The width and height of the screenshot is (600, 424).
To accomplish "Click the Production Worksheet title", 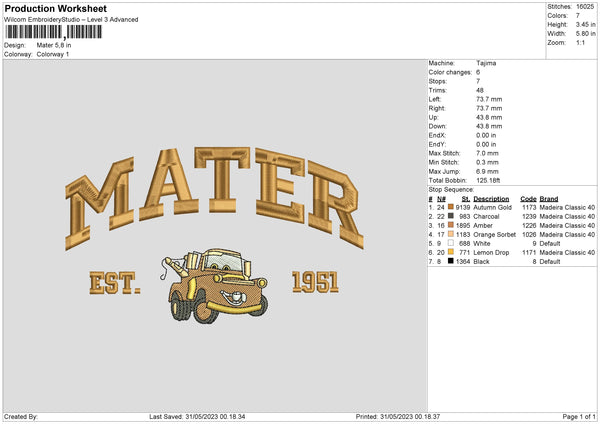I will pyautogui.click(x=55, y=8).
